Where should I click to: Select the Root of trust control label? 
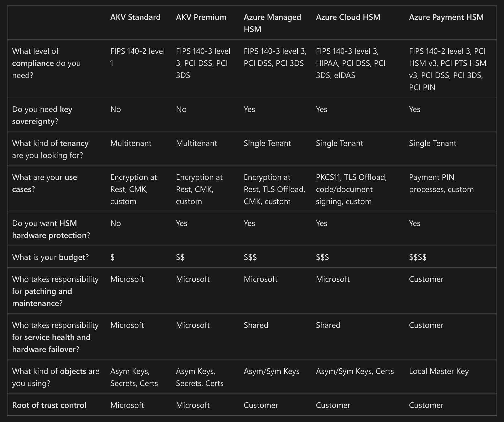[49, 405]
